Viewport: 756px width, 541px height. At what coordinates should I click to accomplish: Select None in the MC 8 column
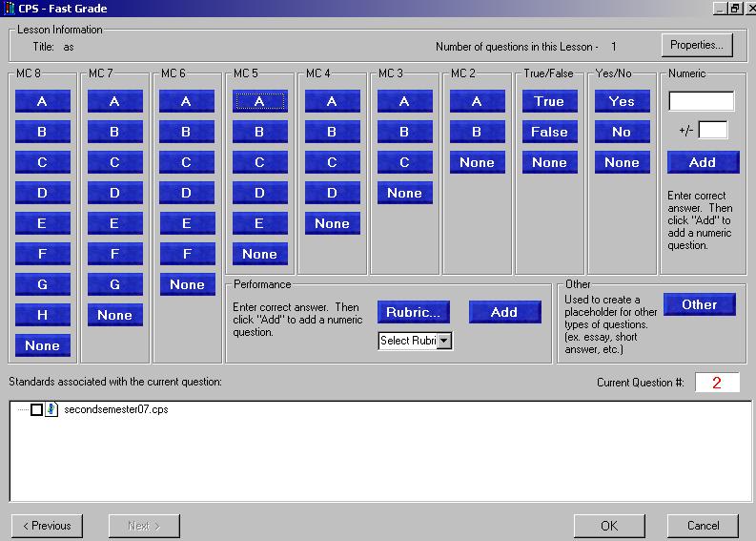click(x=43, y=345)
